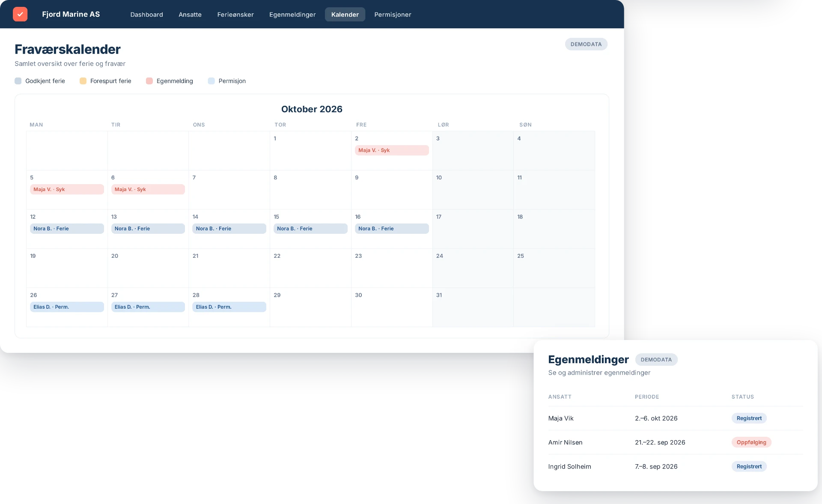The height and width of the screenshot is (504, 822).
Task: Switch to the Egenmeldinger nav item
Action: (x=292, y=15)
